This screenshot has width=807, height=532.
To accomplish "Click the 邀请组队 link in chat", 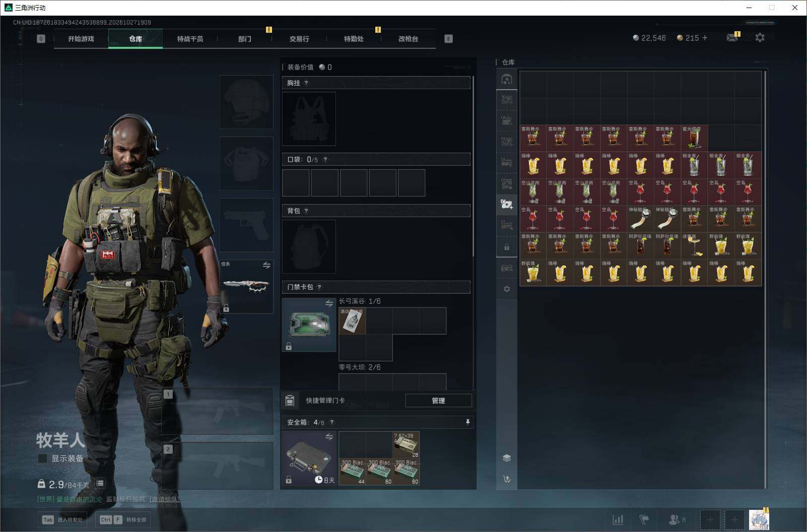I will (165, 499).
